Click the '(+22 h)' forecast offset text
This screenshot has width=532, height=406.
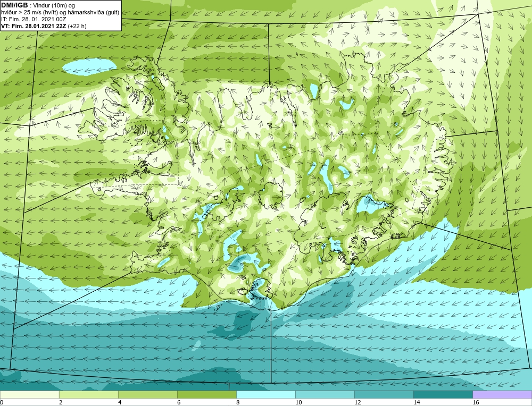(77, 26)
